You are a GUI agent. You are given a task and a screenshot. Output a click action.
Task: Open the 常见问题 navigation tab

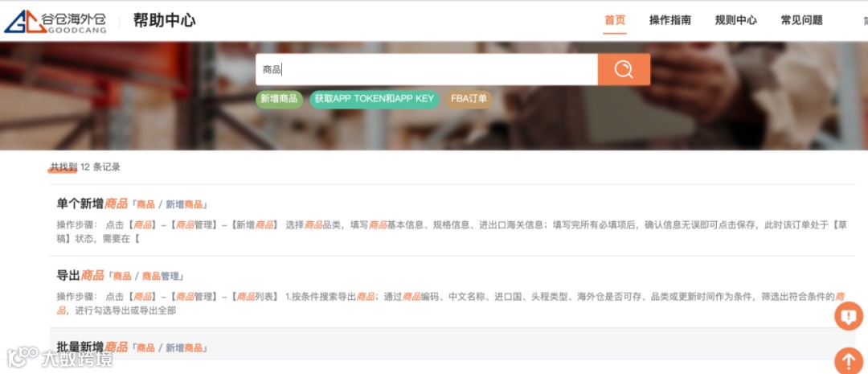[x=801, y=20]
